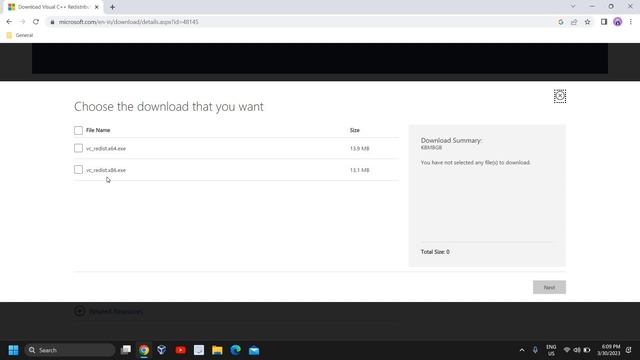Open the notification icon beside clock
Viewport: 640px width, 360px height.
coord(629,350)
